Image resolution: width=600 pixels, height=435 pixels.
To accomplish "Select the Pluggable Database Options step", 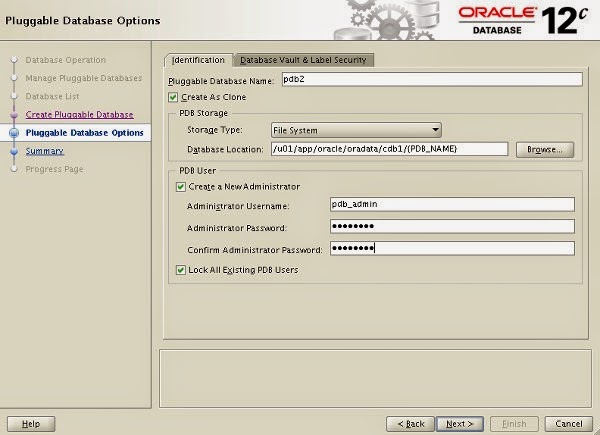I will pyautogui.click(x=84, y=133).
